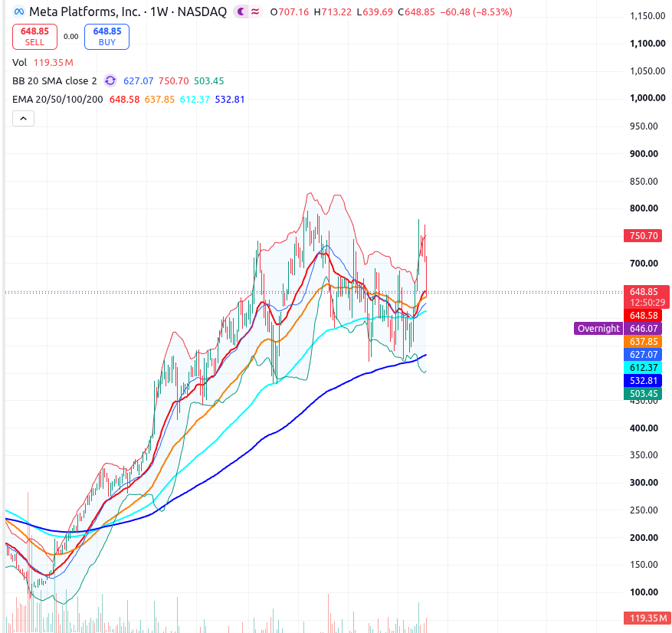The image size is (672, 633).
Task: Click the purple Overnight price label
Action: [598, 328]
